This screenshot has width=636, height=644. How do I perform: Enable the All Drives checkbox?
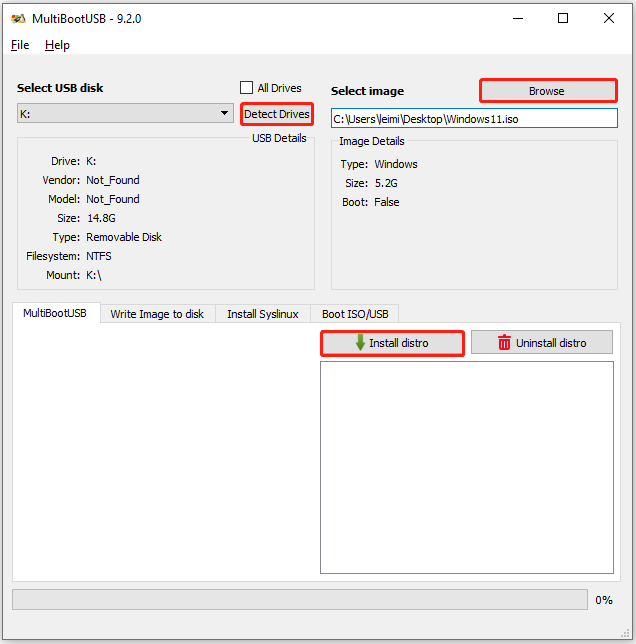pyautogui.click(x=246, y=87)
